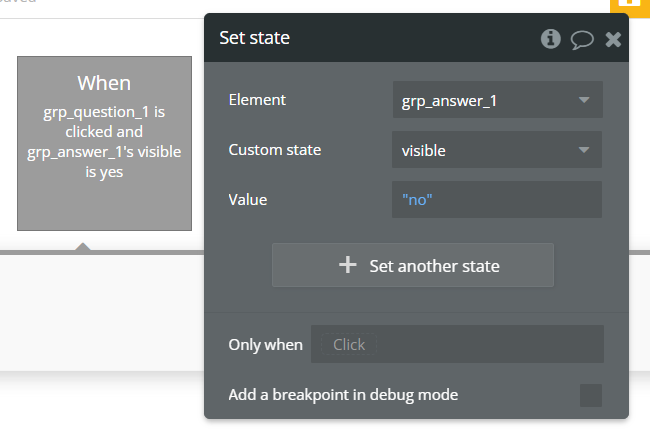Click the arrow on the Element dropdown
This screenshot has width=650, height=433.
click(584, 100)
